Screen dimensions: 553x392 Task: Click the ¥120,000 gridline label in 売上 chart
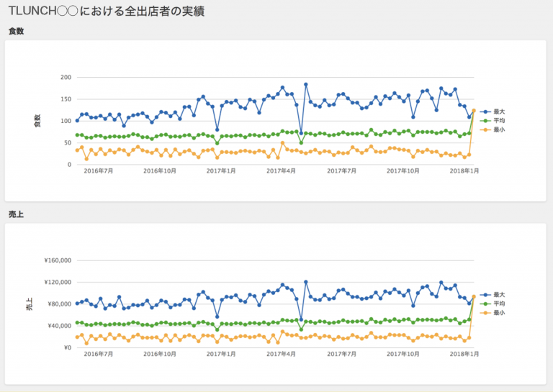[58, 282]
